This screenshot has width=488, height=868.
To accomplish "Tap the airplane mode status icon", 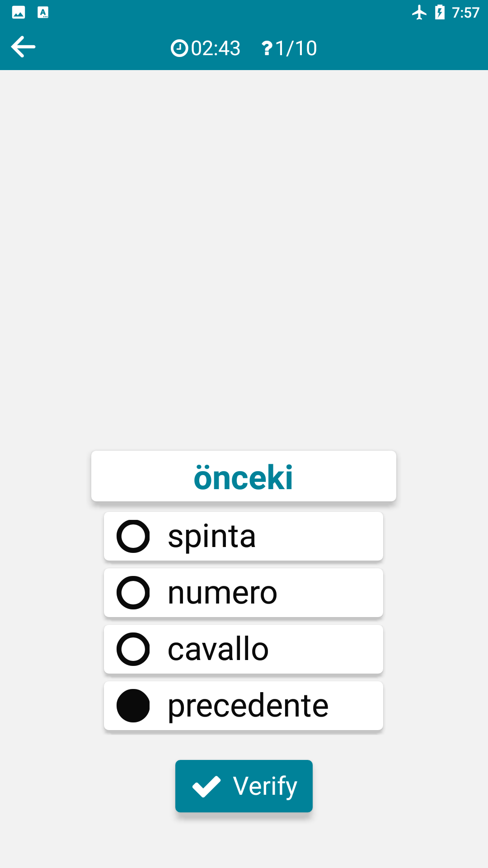I will [x=419, y=12].
